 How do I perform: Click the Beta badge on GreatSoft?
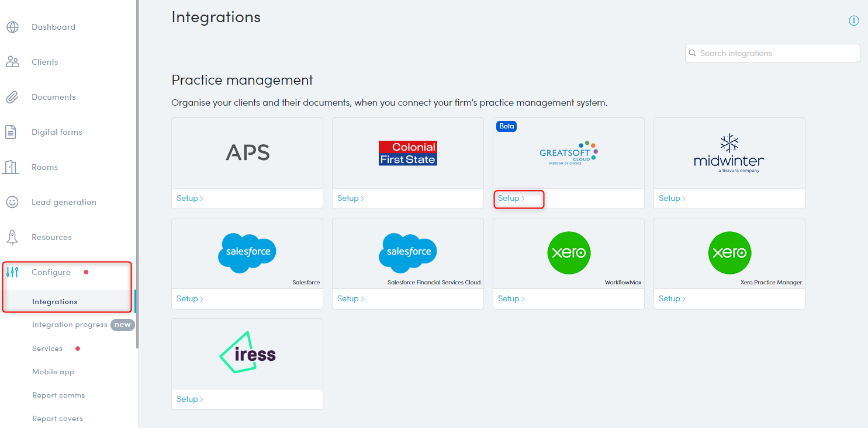(x=506, y=126)
